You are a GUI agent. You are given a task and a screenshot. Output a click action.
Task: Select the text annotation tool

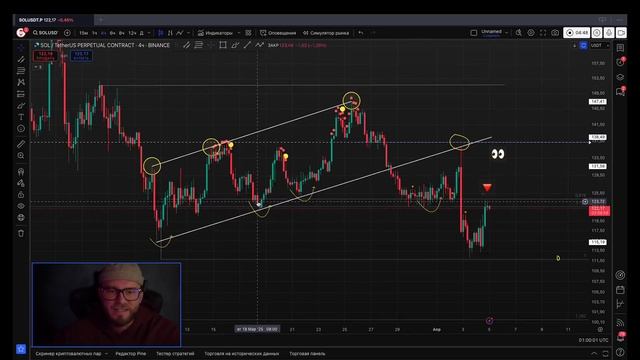(21, 117)
